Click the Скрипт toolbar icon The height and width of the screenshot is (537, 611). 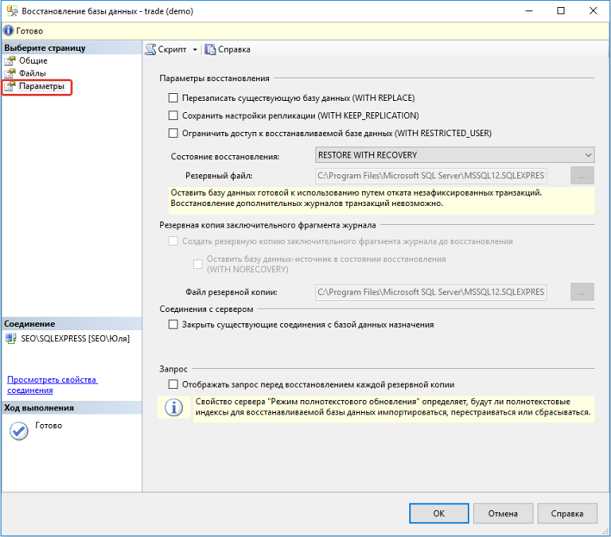pos(150,49)
